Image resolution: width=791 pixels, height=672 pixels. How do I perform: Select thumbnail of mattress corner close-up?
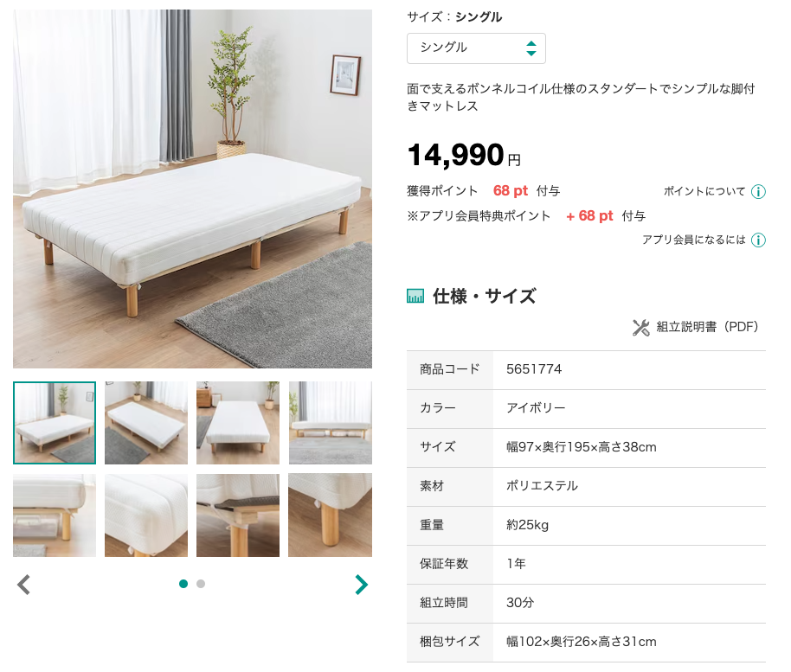146,515
